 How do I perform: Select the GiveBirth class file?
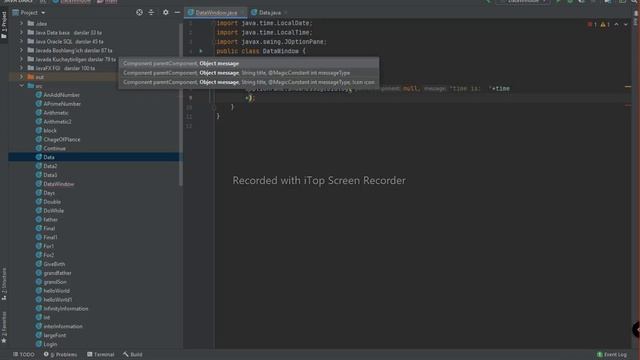pos(50,264)
